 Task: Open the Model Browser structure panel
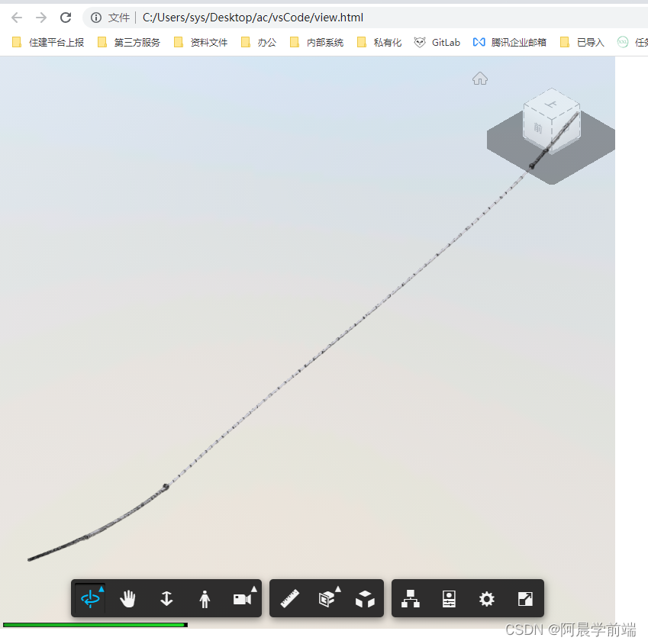pos(411,598)
